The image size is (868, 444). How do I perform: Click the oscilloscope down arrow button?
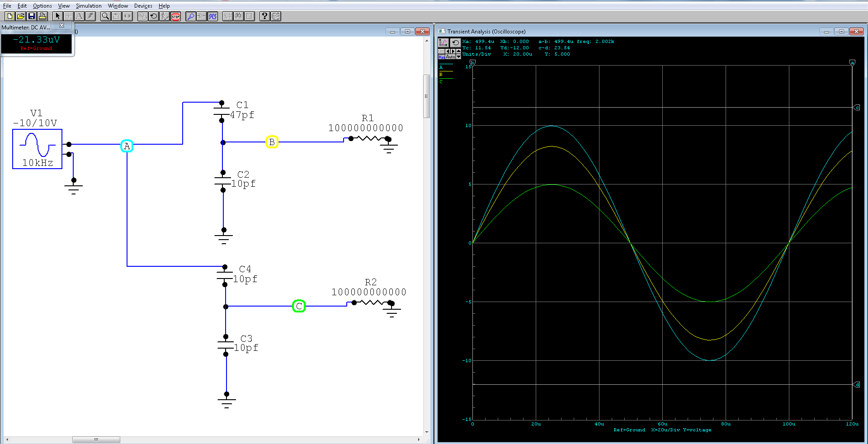click(x=458, y=57)
